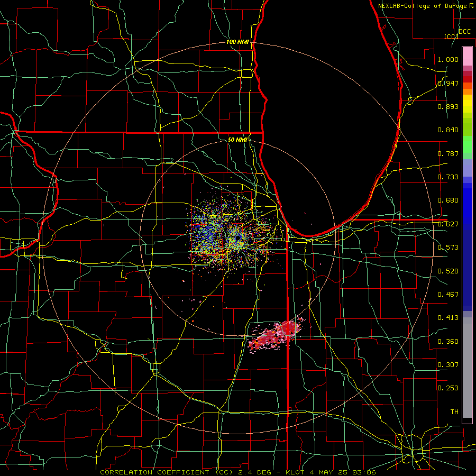476x476 pixels.
Task: Click the 0.627 legend value
Action: pos(448,224)
